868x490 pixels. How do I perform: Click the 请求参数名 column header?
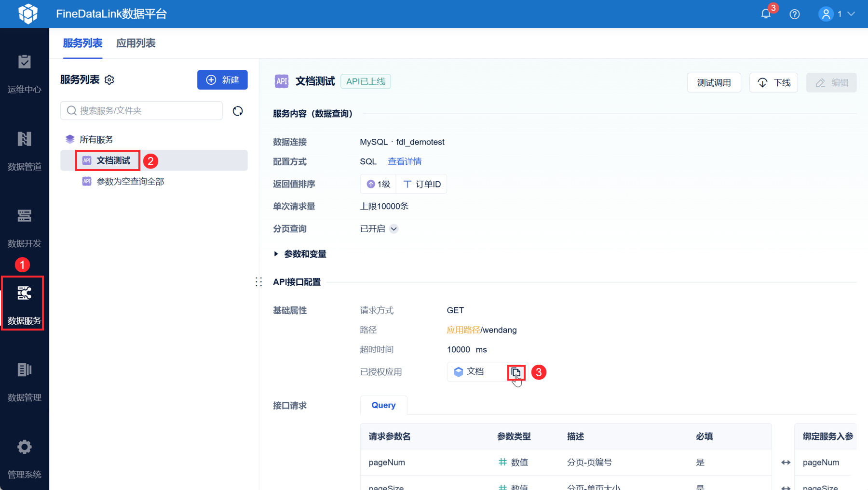point(390,437)
